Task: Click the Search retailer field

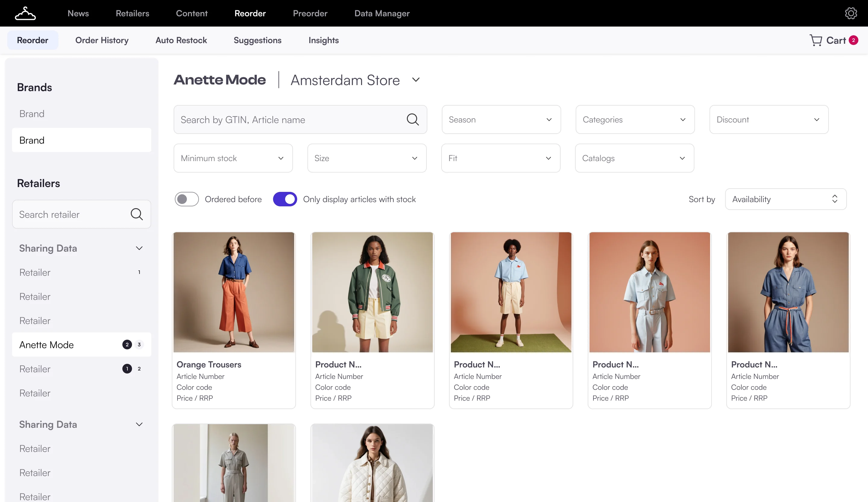Action: point(82,214)
